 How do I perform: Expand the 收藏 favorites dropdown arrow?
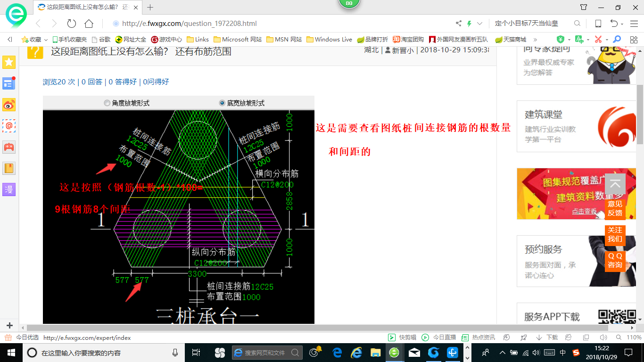click(x=46, y=40)
